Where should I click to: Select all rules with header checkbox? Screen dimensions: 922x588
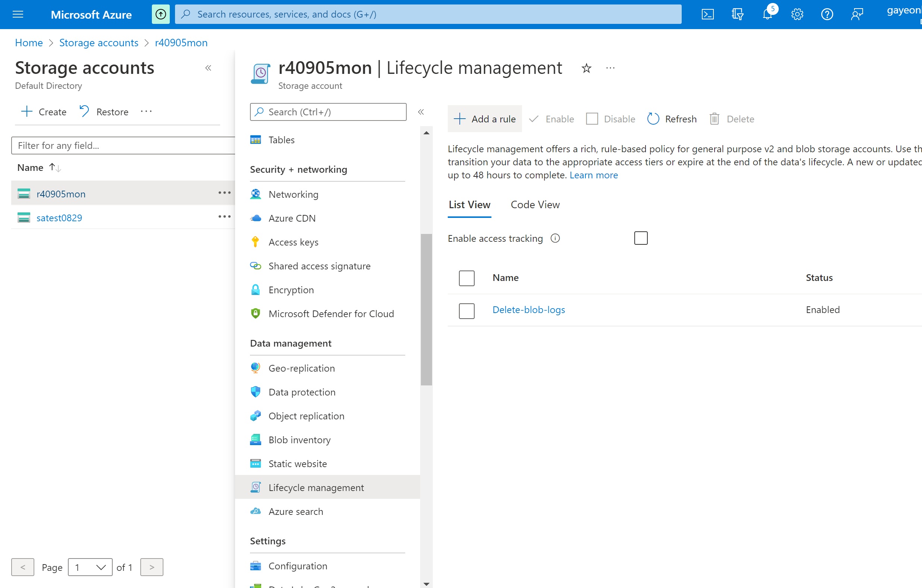click(x=466, y=278)
